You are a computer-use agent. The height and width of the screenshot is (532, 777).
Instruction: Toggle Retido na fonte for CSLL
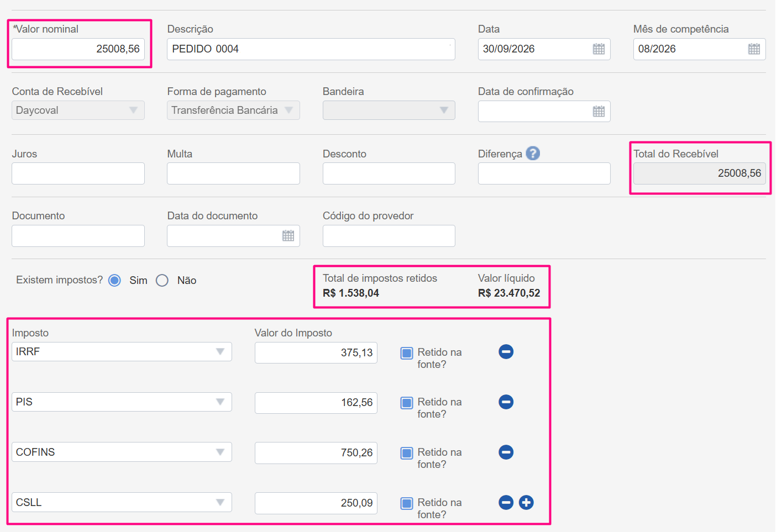coord(407,503)
